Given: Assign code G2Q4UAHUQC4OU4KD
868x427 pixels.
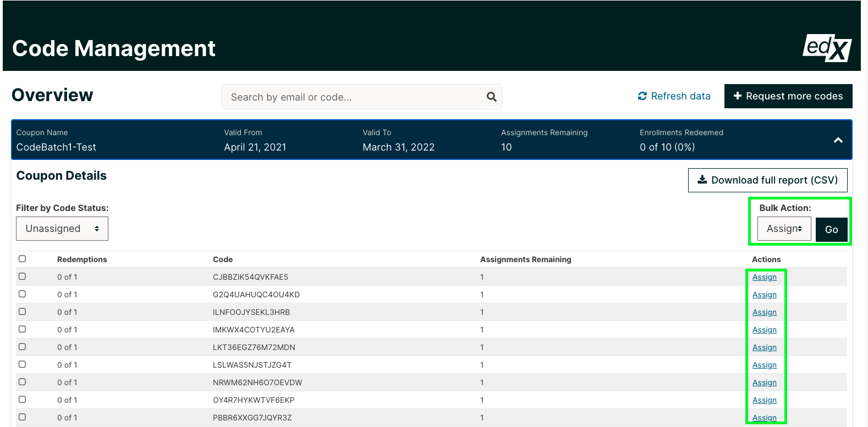Looking at the screenshot, I should coord(764,295).
